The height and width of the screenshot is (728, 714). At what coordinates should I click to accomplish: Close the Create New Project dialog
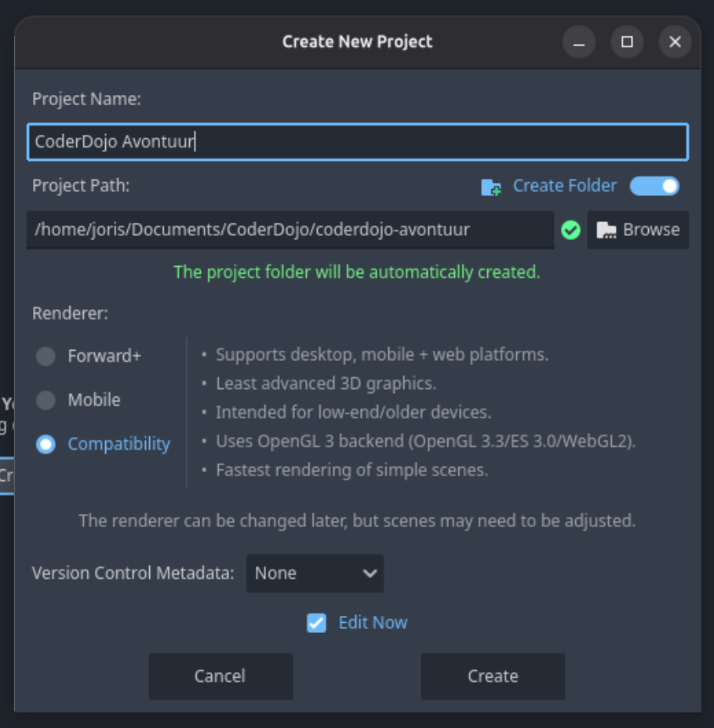click(675, 42)
